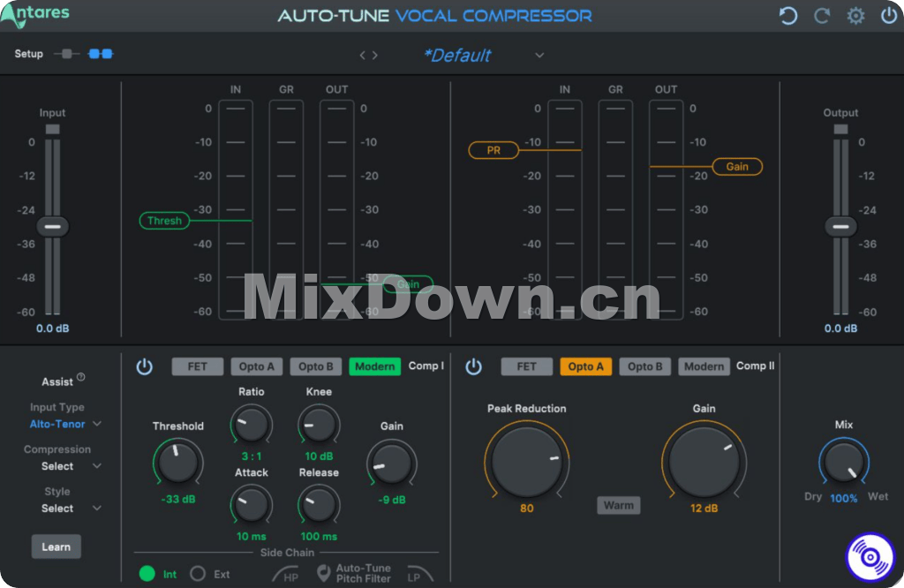Click the green Thresh meter handle
Image resolution: width=904 pixels, height=588 pixels.
[x=164, y=221]
